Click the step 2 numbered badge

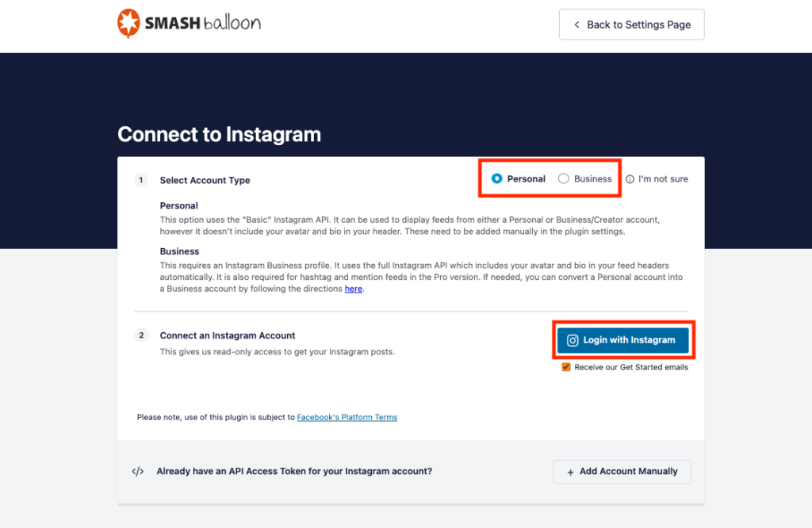pyautogui.click(x=140, y=335)
